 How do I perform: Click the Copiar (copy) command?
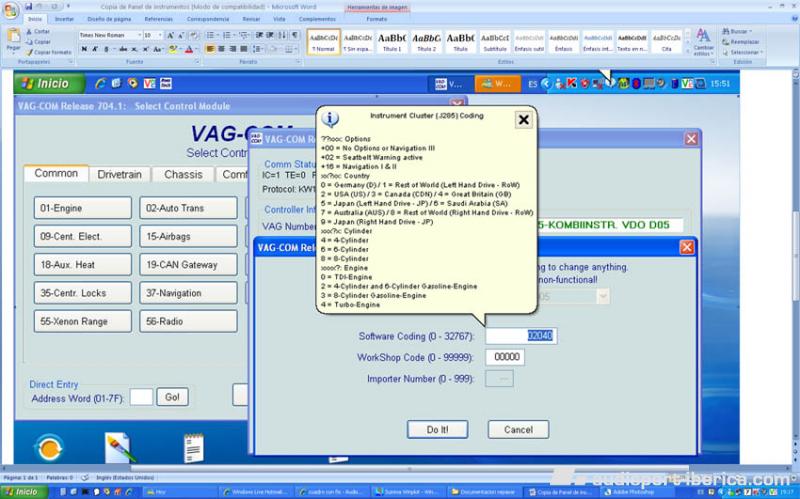click(x=38, y=42)
